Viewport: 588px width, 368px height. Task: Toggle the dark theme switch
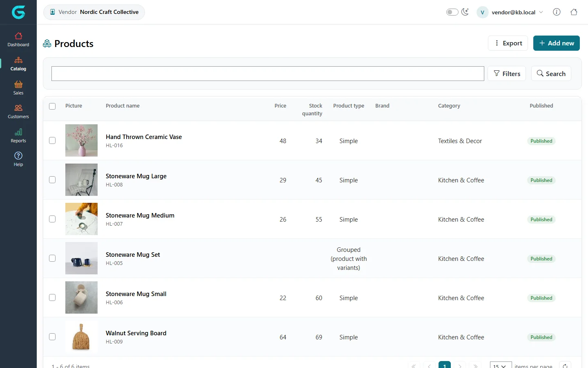click(x=452, y=12)
